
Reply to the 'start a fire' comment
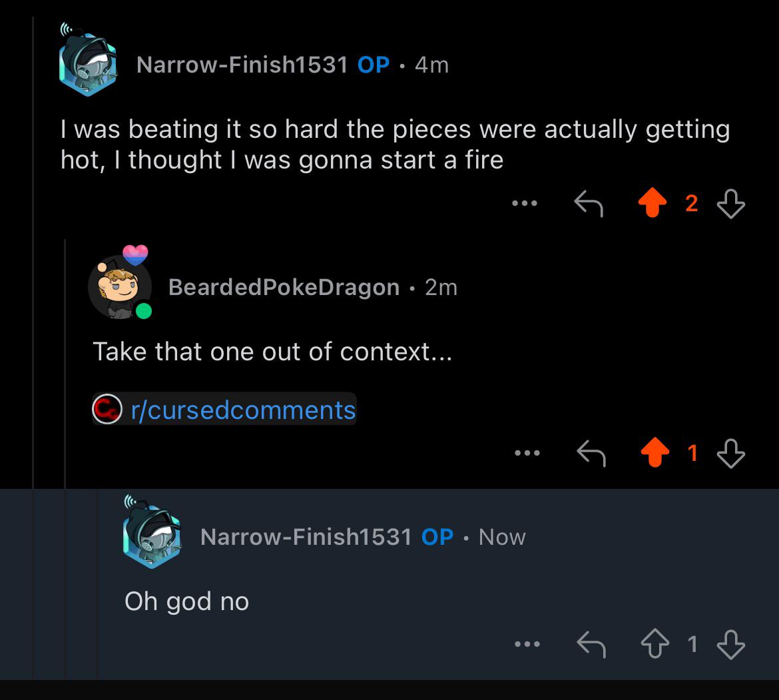click(589, 204)
